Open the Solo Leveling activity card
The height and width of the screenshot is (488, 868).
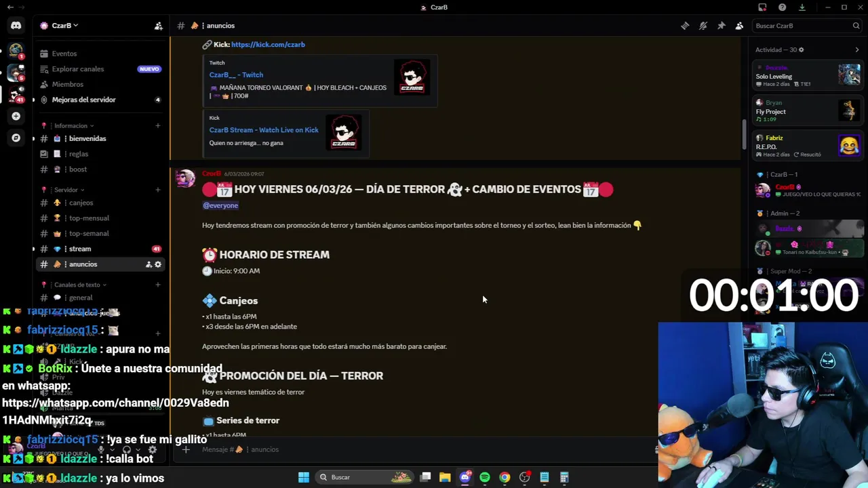(x=808, y=75)
